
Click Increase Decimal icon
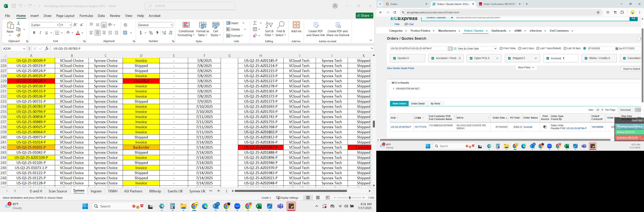click(x=164, y=33)
